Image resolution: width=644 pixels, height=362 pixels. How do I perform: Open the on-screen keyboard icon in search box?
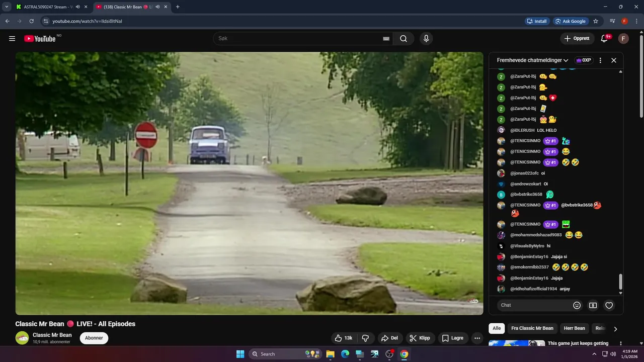tap(386, 39)
